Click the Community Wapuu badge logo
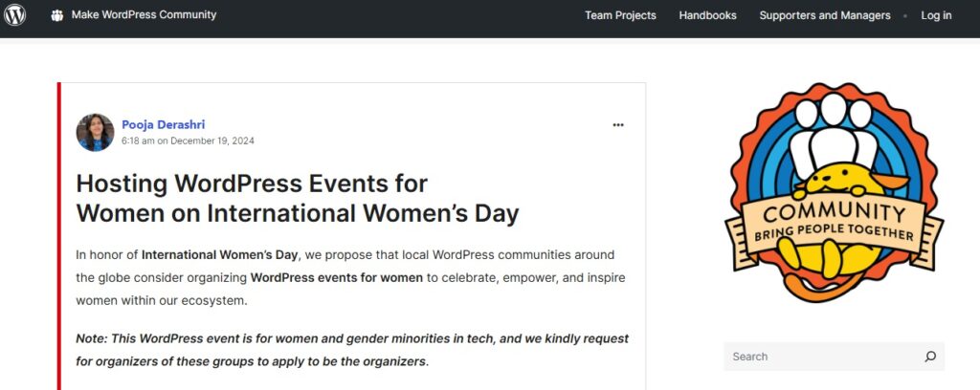This screenshot has width=980, height=390. (834, 192)
